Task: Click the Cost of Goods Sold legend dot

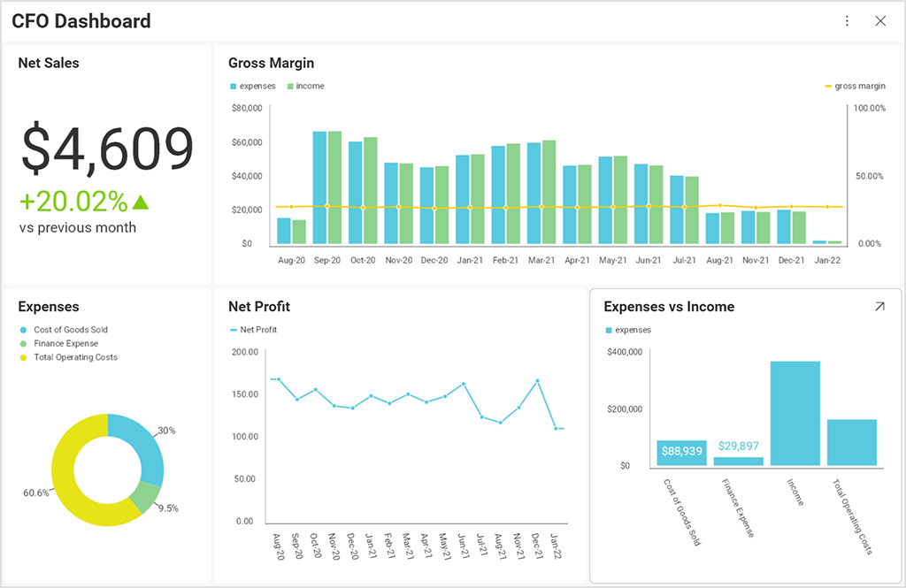Action: coord(23,330)
